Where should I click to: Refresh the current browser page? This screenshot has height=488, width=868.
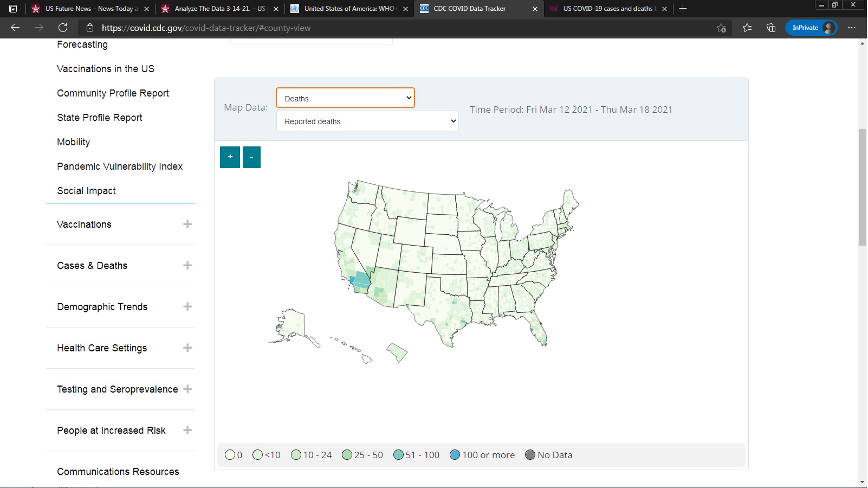click(63, 28)
